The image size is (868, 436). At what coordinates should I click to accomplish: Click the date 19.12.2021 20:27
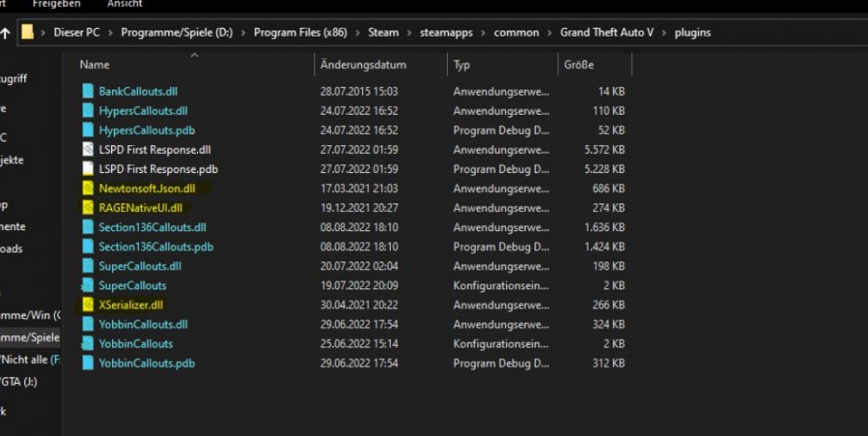358,208
